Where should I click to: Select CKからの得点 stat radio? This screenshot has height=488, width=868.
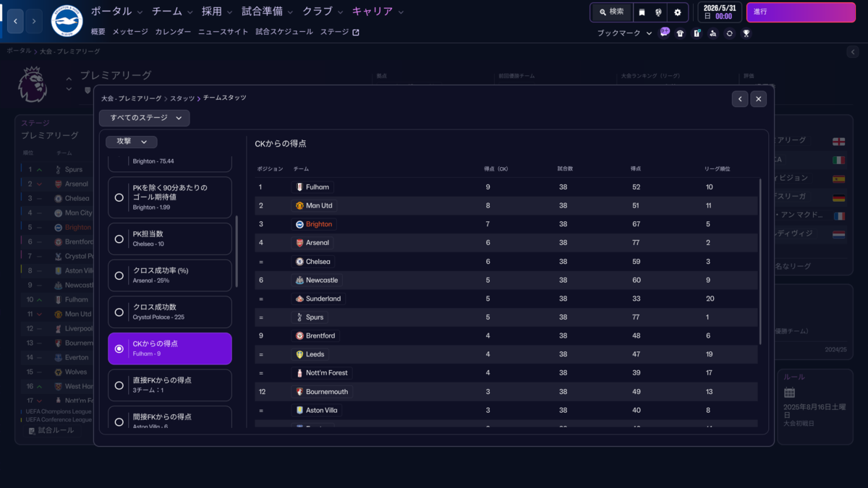[x=119, y=348]
